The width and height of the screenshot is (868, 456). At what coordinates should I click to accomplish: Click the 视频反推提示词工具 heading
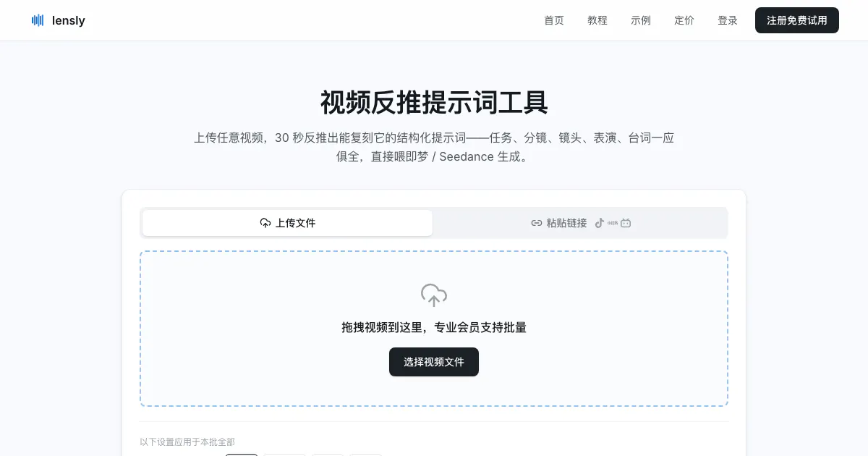click(434, 102)
